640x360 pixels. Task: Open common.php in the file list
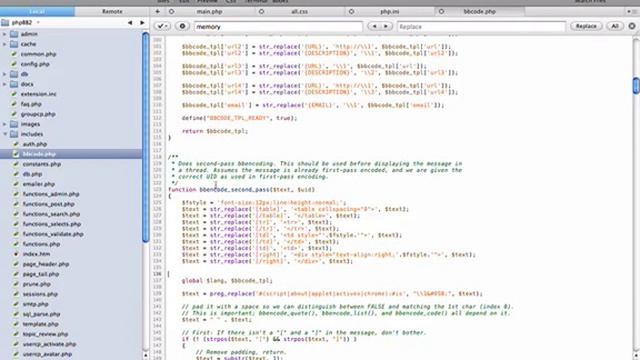[38, 54]
